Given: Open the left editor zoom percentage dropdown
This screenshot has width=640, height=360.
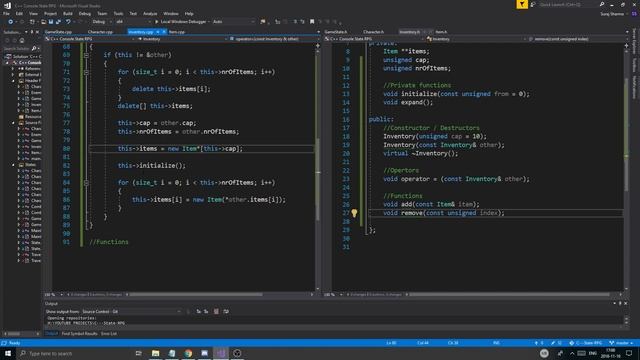Looking at the screenshot, I should click(53, 294).
